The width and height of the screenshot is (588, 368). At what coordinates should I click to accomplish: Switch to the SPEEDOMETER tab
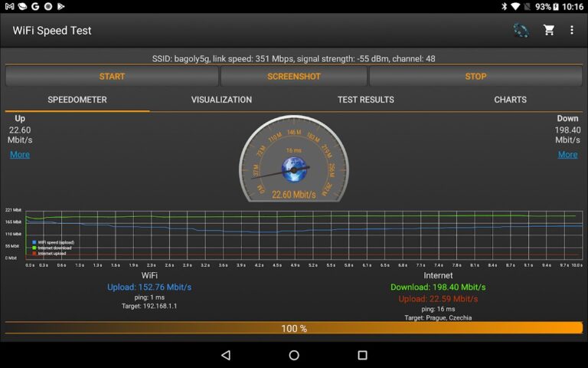click(x=77, y=100)
